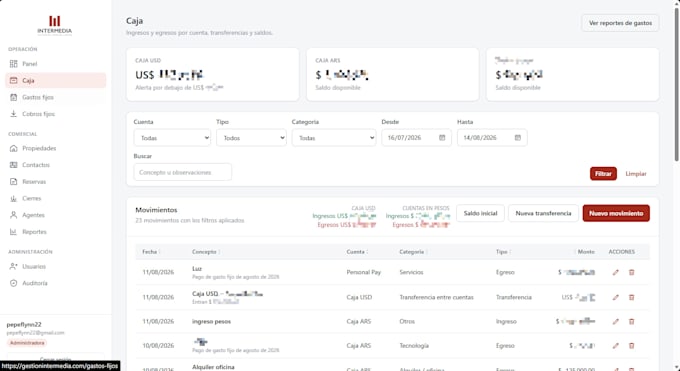Click the Intermedia logo
Image resolution: width=680 pixels, height=371 pixels.
(x=55, y=26)
